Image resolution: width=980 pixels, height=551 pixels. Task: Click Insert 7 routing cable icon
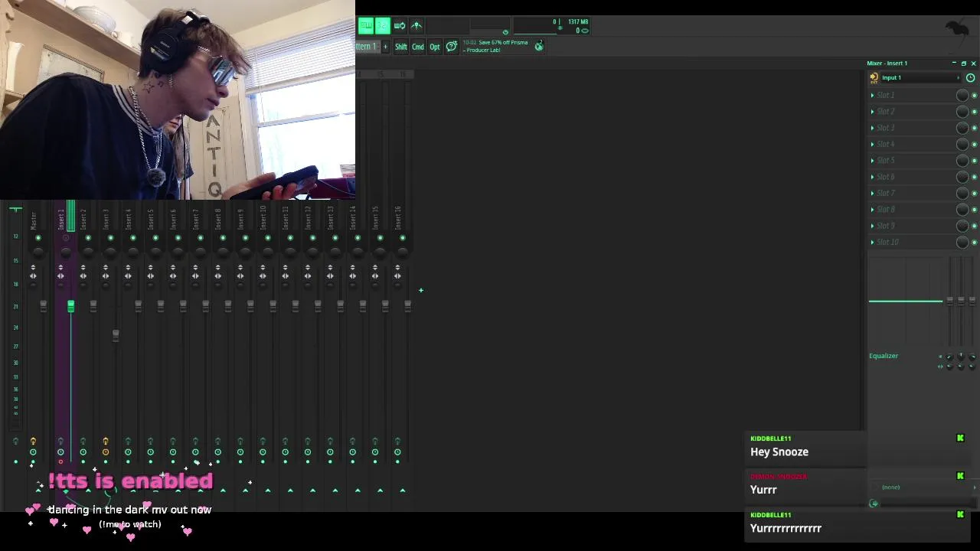(195, 441)
